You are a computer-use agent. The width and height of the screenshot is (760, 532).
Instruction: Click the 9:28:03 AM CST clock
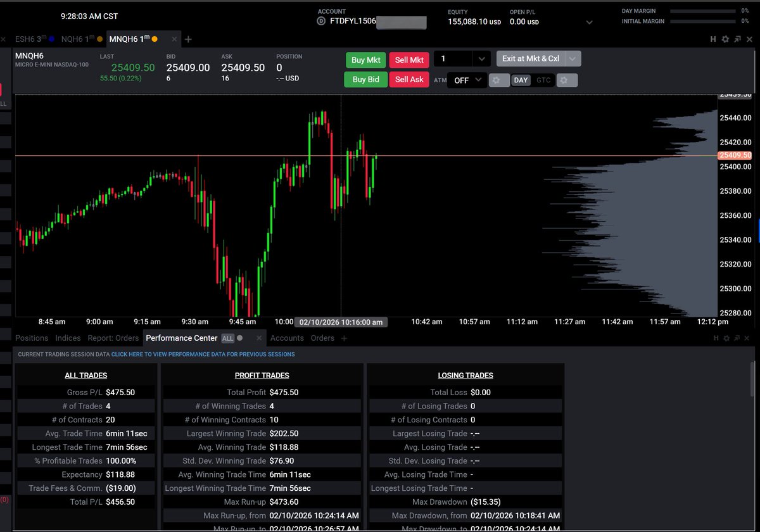(x=89, y=16)
